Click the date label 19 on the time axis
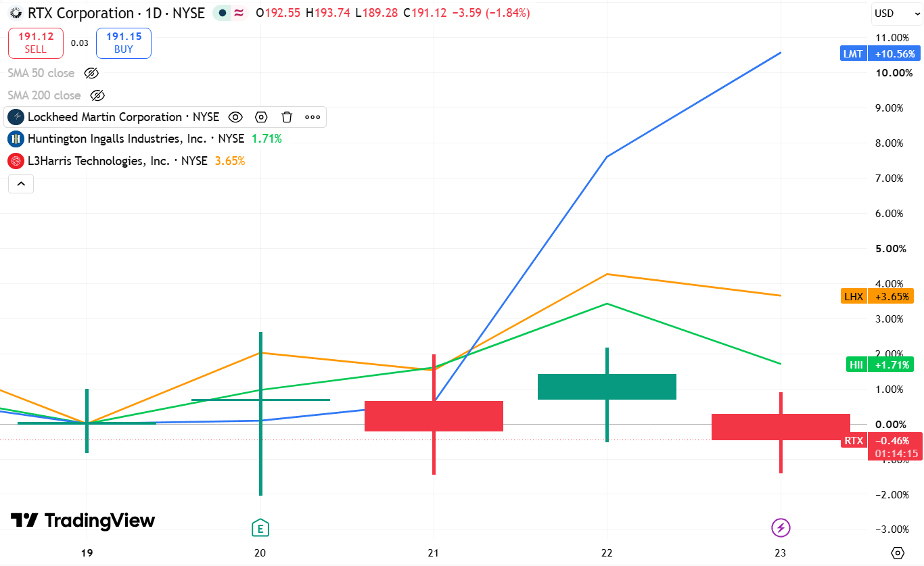Screen dimensions: 924x566 point(87,552)
